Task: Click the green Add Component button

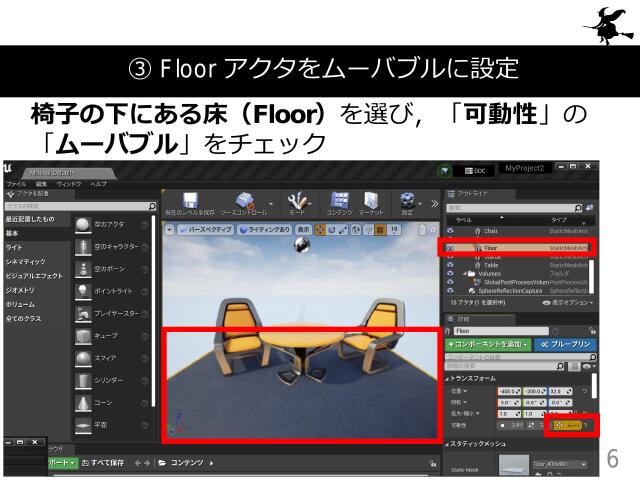Action: pos(488,344)
